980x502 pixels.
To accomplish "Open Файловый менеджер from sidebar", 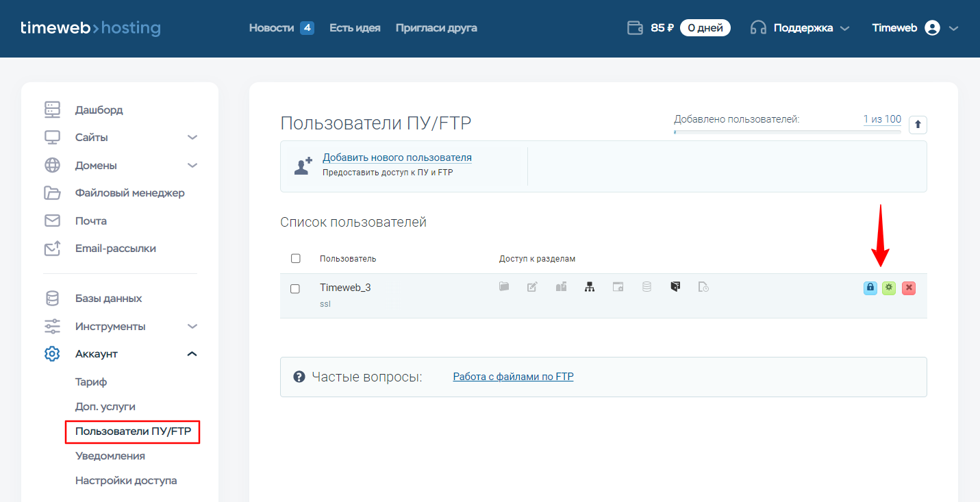I will click(x=129, y=193).
